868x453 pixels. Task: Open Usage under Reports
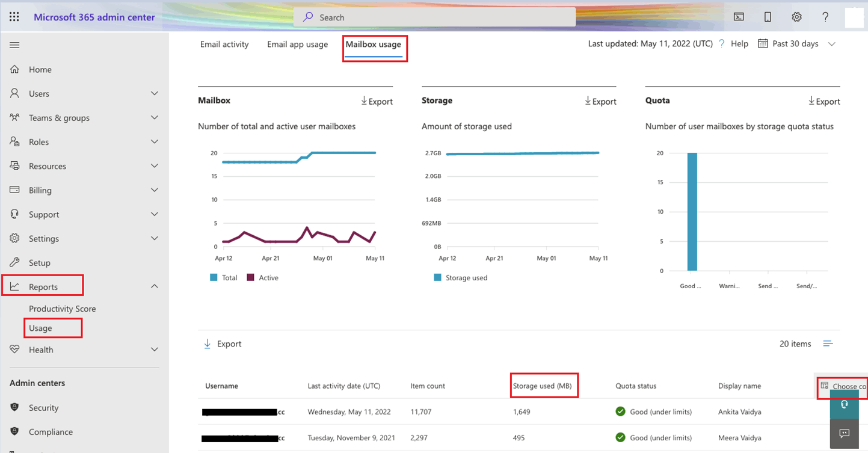click(40, 328)
